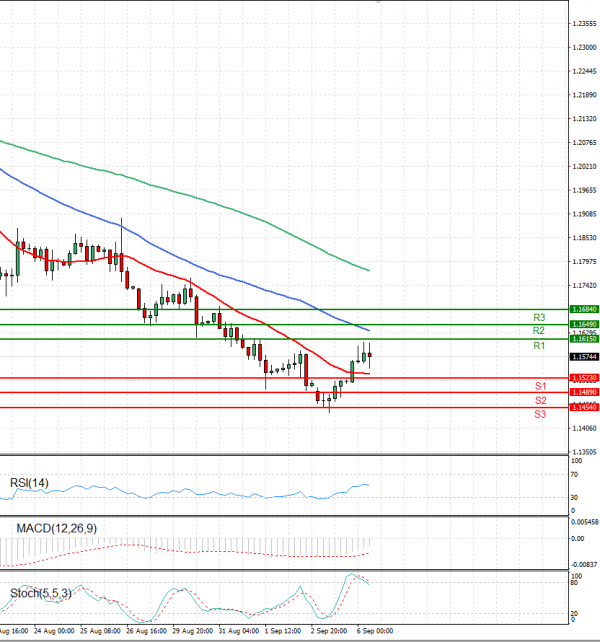This screenshot has height=642, width=600.
Task: Click the 26 Aug 16:00 time label
Action: [147, 631]
